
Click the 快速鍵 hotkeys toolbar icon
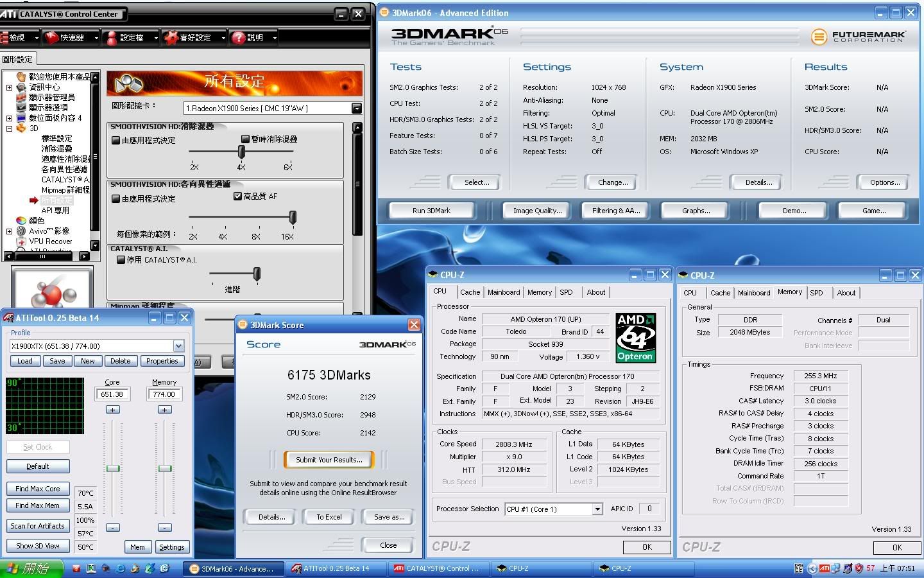click(x=52, y=38)
